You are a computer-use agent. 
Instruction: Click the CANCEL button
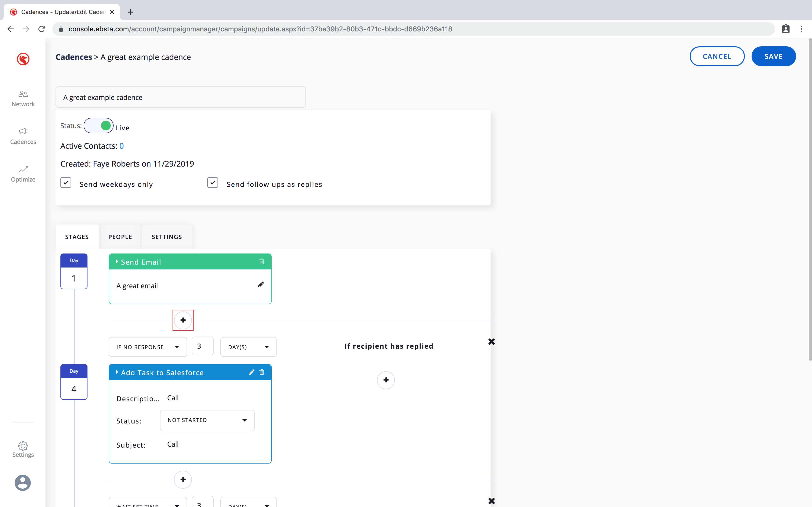(x=717, y=56)
